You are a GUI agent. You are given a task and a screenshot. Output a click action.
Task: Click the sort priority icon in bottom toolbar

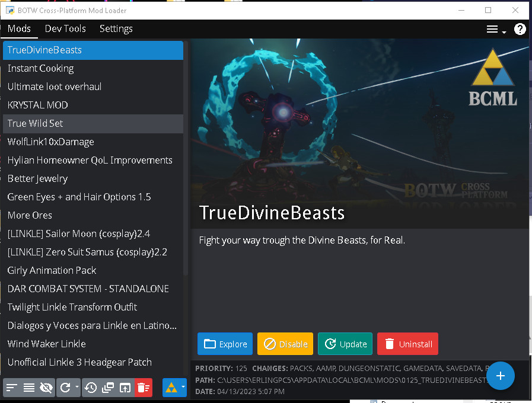(x=12, y=388)
